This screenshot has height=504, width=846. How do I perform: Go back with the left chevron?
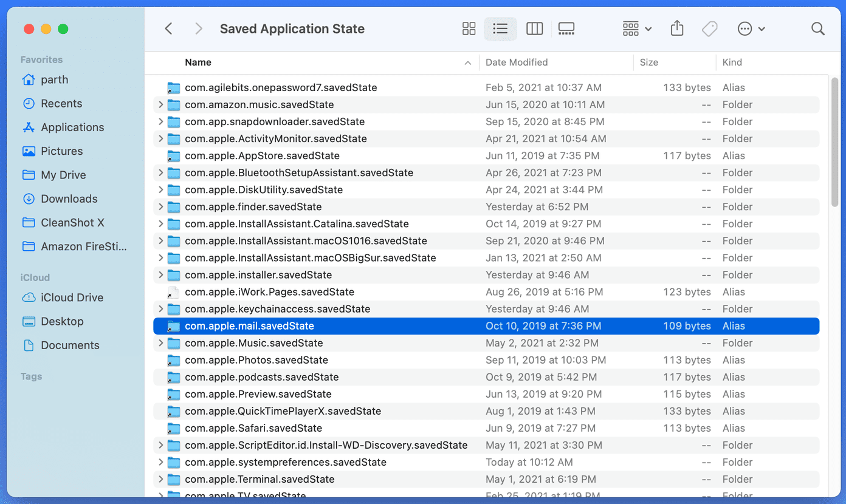coord(169,29)
